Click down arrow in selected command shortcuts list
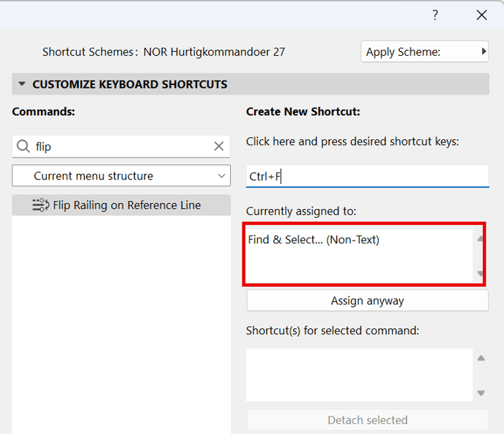Viewport: 504px width, 434px height. [x=481, y=393]
